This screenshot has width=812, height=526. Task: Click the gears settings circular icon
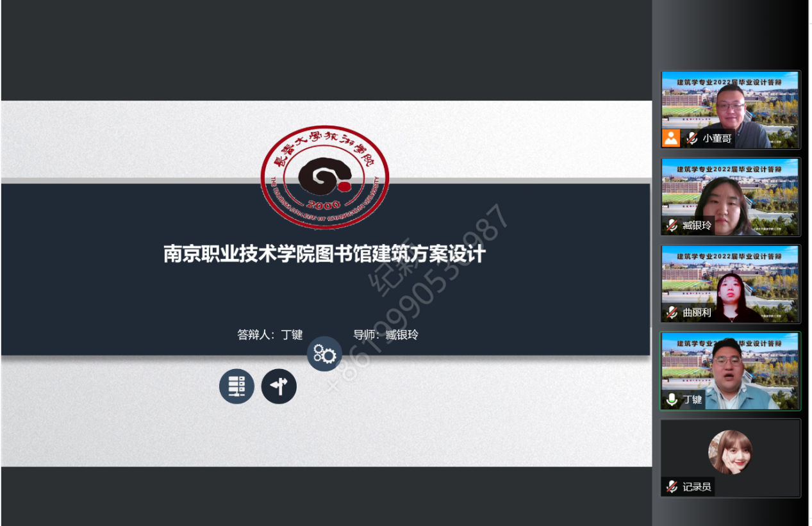tap(324, 354)
